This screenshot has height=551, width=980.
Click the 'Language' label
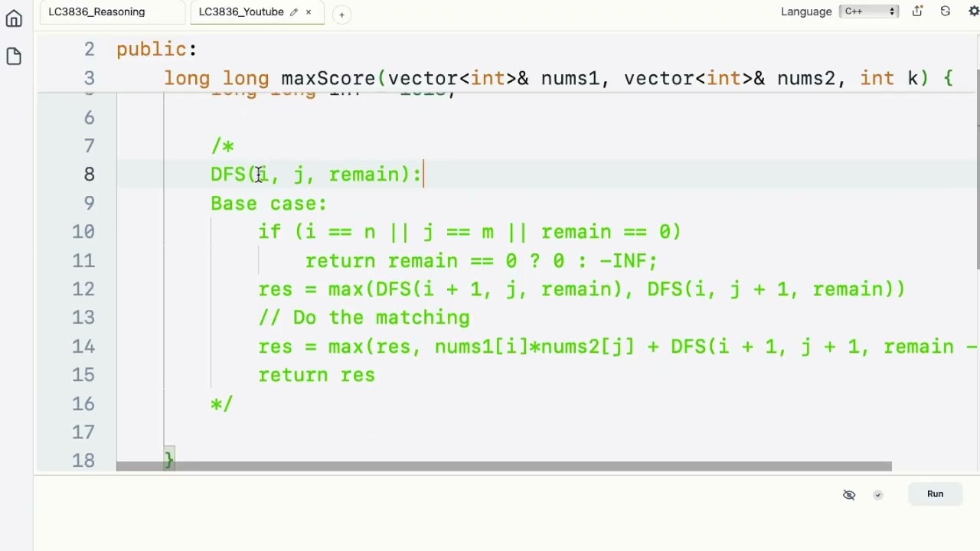coord(806,11)
